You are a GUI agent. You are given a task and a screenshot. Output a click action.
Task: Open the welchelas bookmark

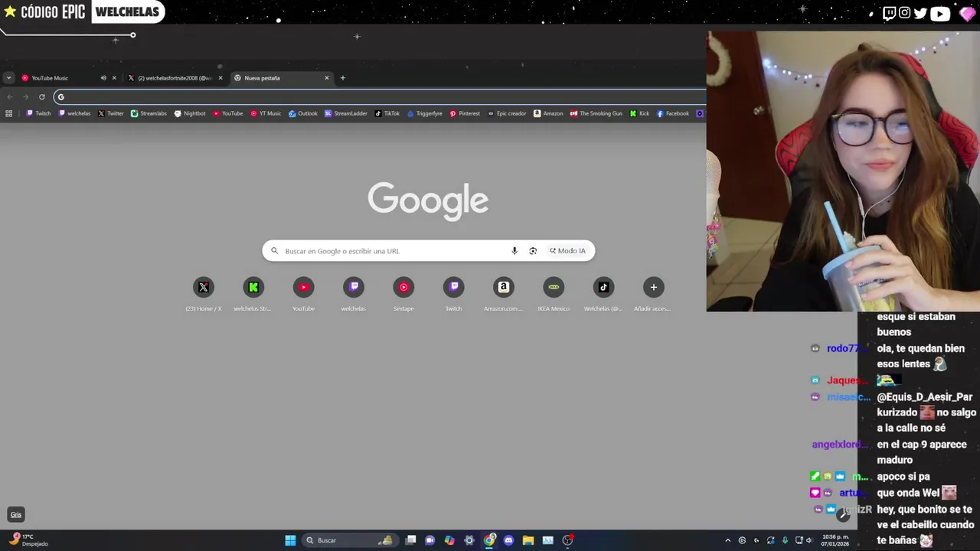[75, 113]
